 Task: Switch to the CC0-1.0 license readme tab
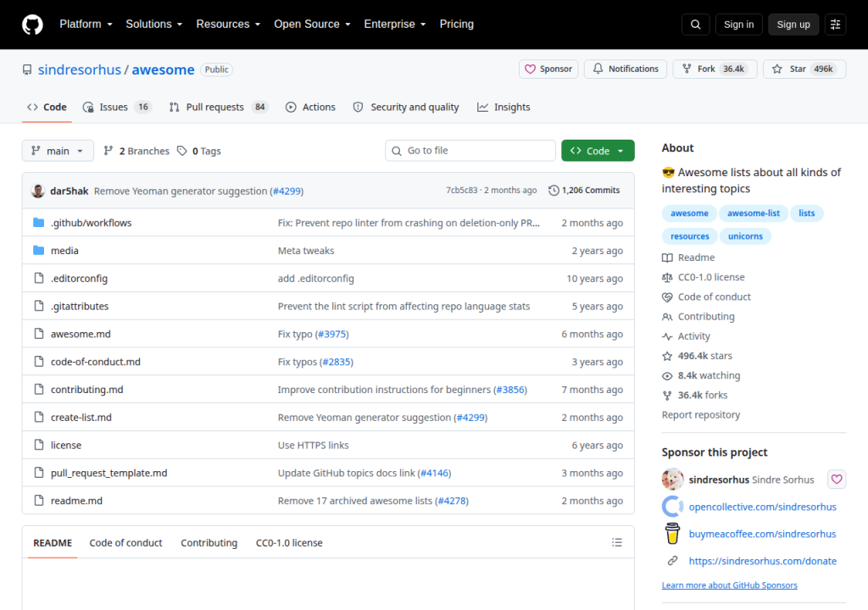(x=289, y=542)
